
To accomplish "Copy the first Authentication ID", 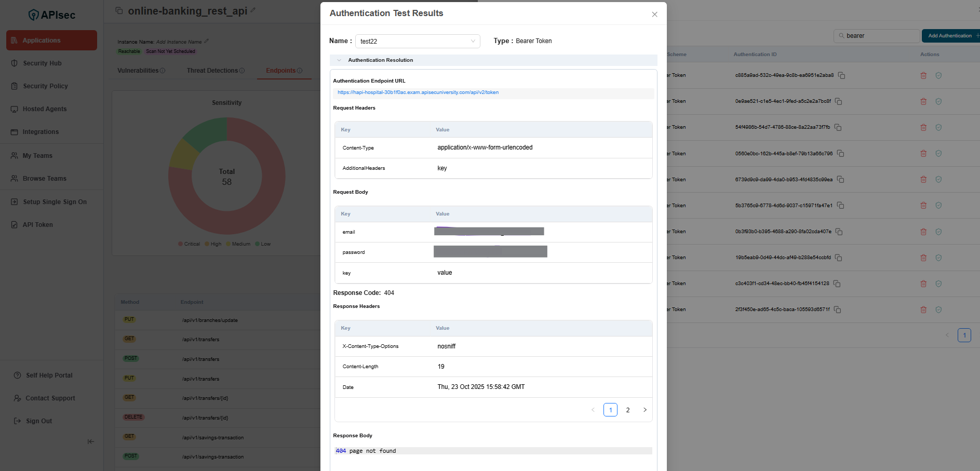I will click(x=841, y=75).
